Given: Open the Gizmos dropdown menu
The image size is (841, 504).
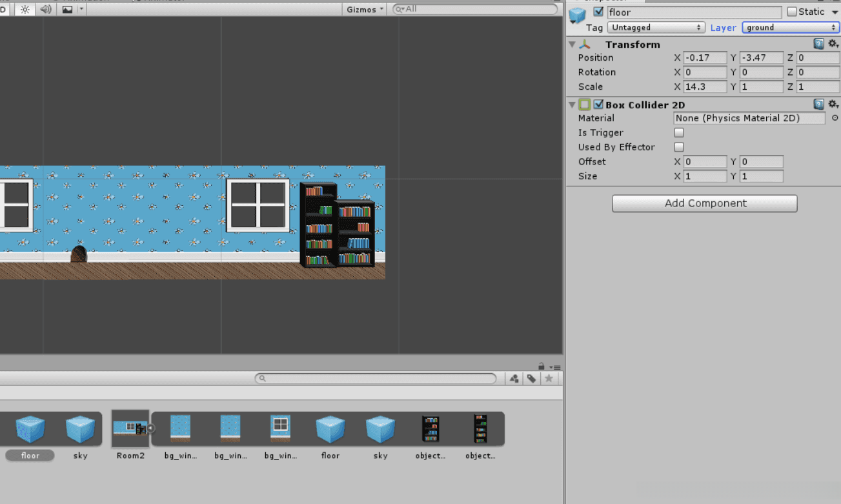Looking at the screenshot, I should pyautogui.click(x=365, y=9).
